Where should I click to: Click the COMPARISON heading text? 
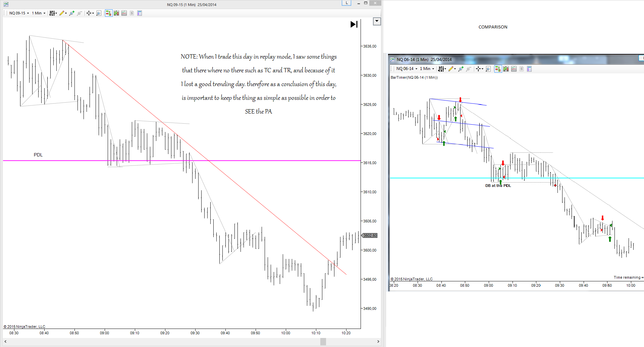point(493,27)
